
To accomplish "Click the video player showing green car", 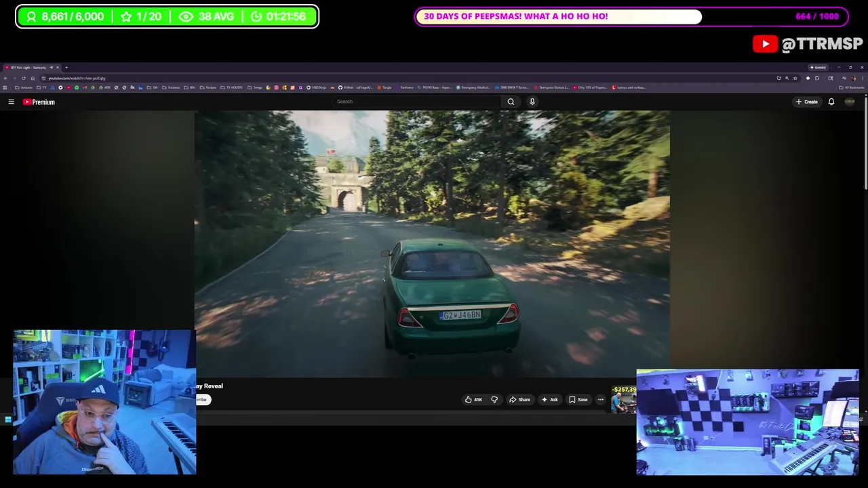I will tap(432, 244).
